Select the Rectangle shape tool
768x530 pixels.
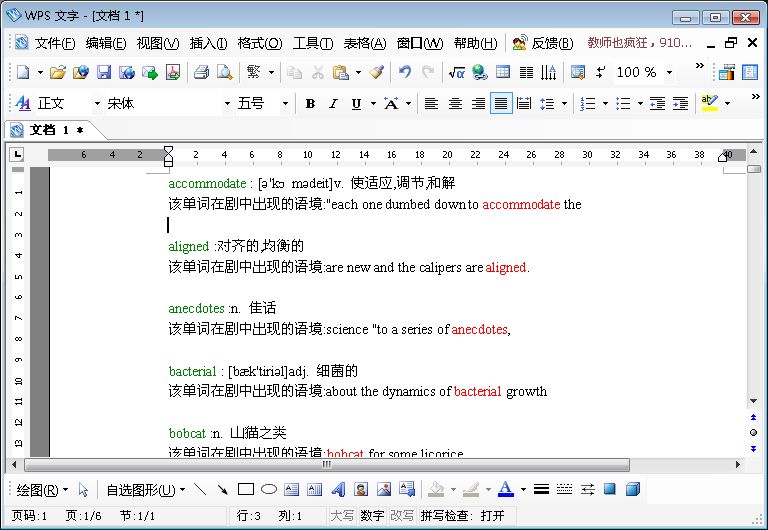246,489
